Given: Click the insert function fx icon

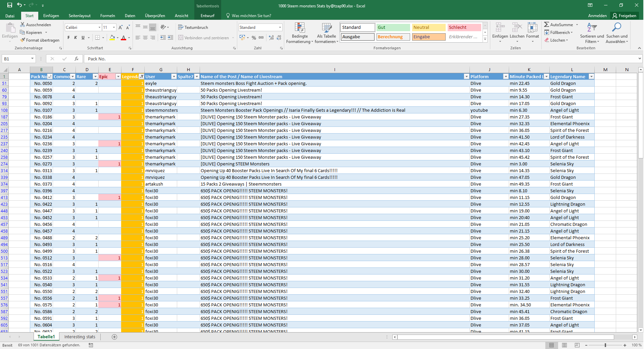Looking at the screenshot, I should click(x=77, y=59).
